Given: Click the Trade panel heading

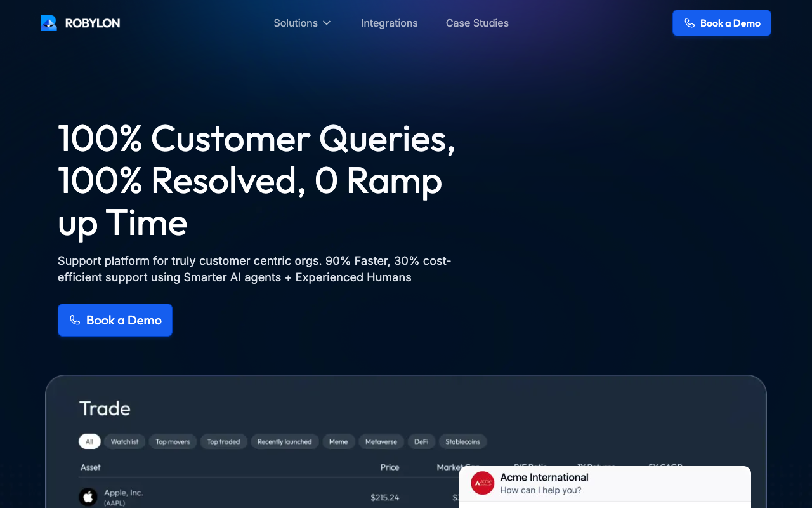Looking at the screenshot, I should (x=105, y=408).
